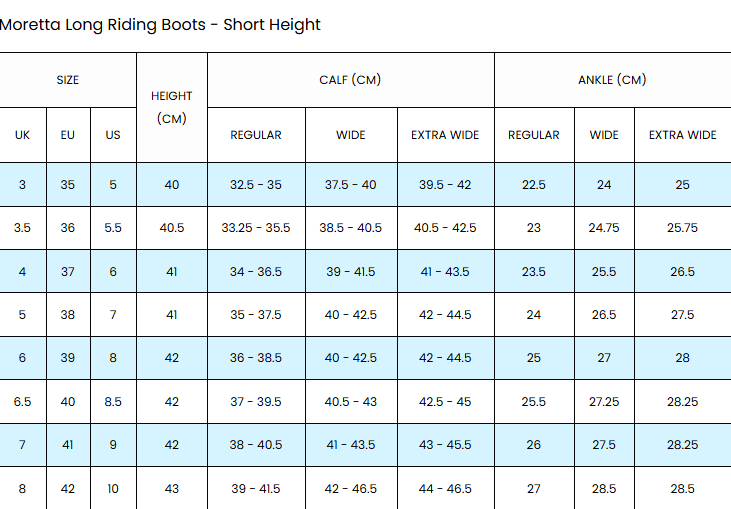The width and height of the screenshot is (731, 509).
Task: Click the ANKLE (CM) header cell
Action: point(612,80)
